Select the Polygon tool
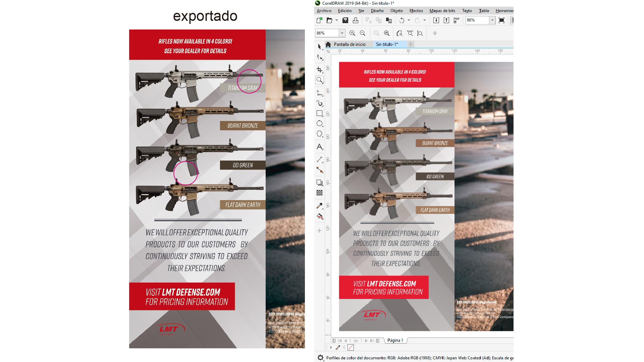The width and height of the screenshot is (644, 362). pos(320,134)
